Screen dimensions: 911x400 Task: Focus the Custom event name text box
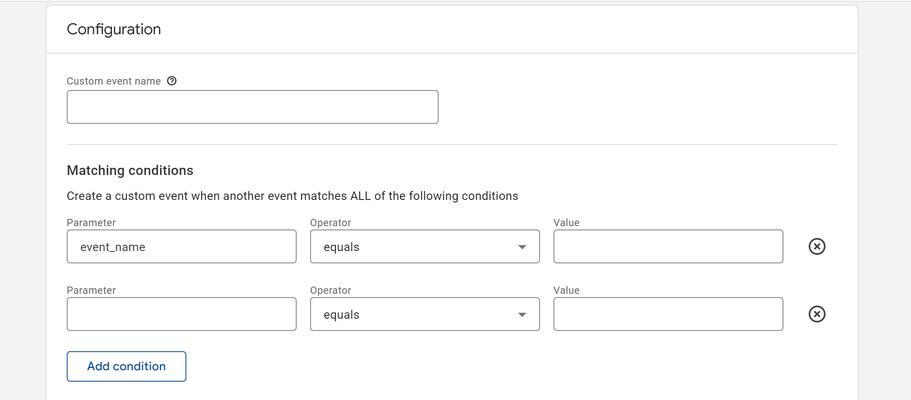[252, 107]
